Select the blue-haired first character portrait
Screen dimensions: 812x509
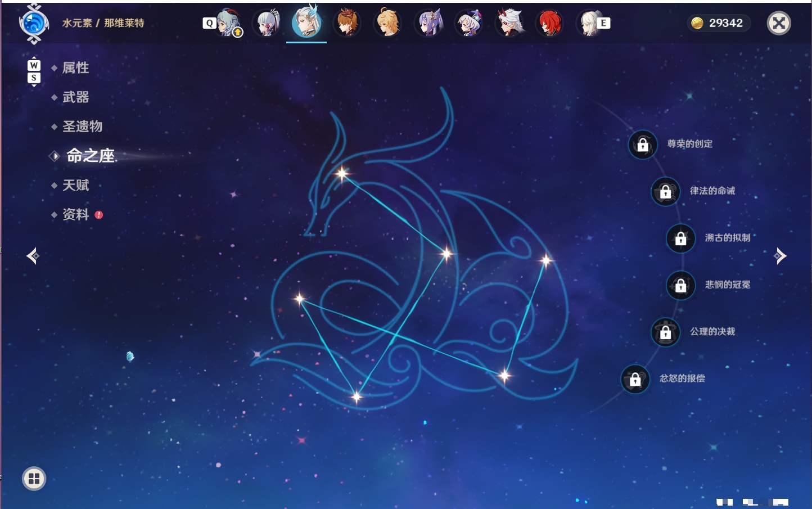pyautogui.click(x=227, y=23)
